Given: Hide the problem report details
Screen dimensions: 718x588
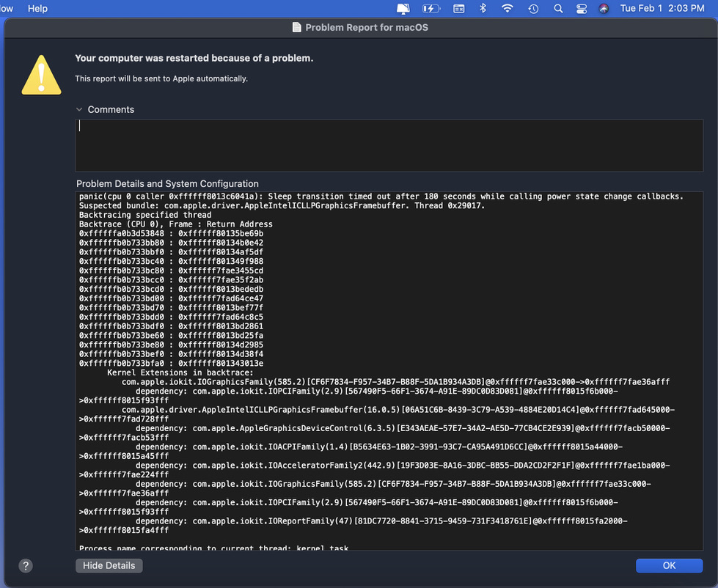Looking at the screenshot, I should coord(109,565).
